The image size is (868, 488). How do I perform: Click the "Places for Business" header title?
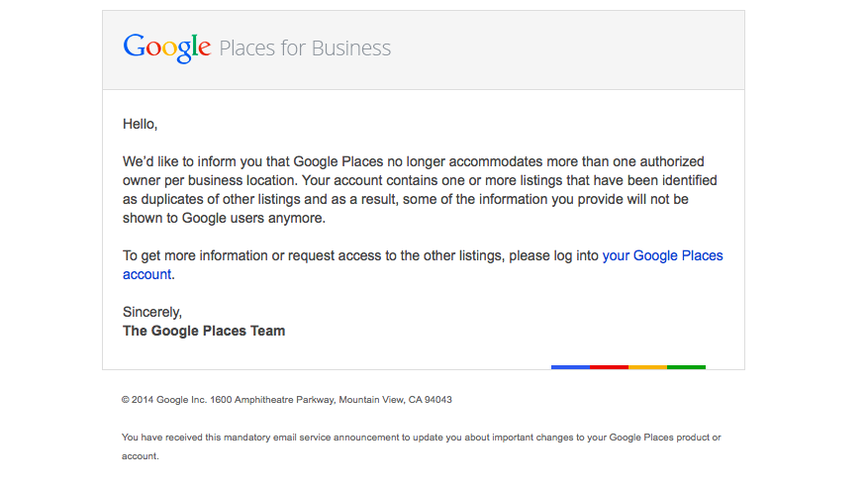click(305, 49)
